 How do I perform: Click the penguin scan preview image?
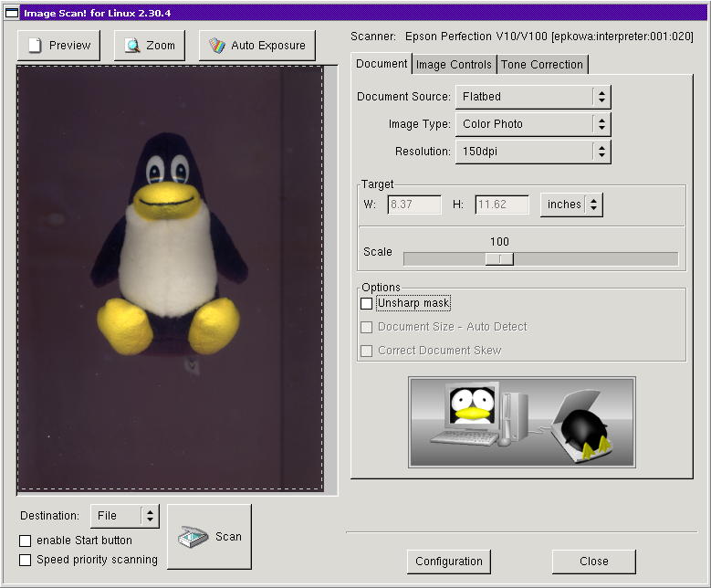170,278
